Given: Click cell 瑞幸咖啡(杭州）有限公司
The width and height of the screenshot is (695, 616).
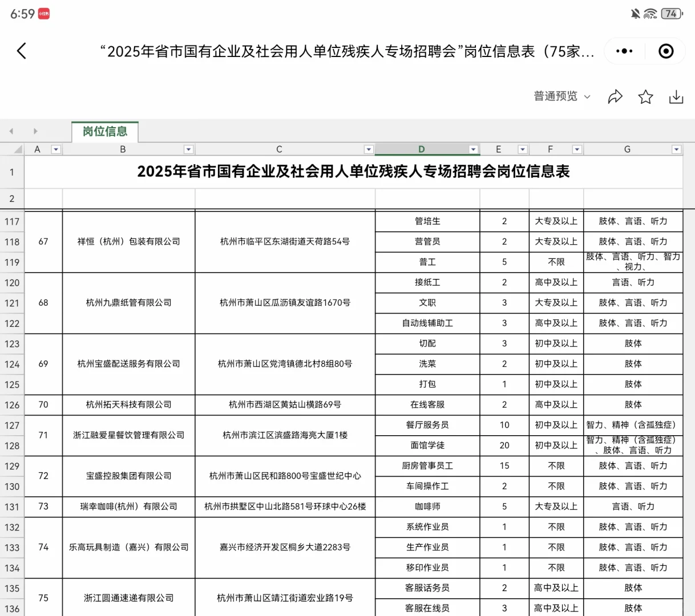Looking at the screenshot, I should tap(129, 506).
